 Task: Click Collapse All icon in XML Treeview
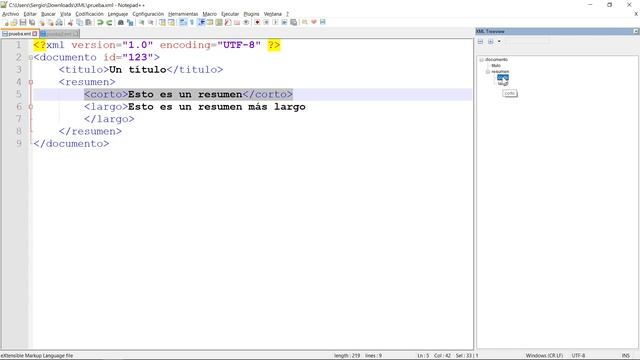pyautogui.click(x=480, y=42)
